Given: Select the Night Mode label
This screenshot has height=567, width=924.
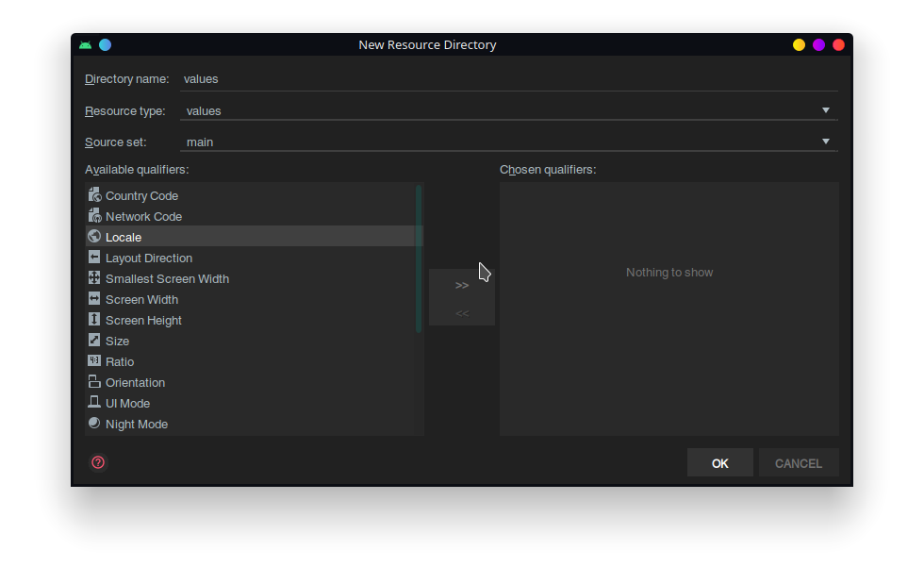Looking at the screenshot, I should click(136, 424).
